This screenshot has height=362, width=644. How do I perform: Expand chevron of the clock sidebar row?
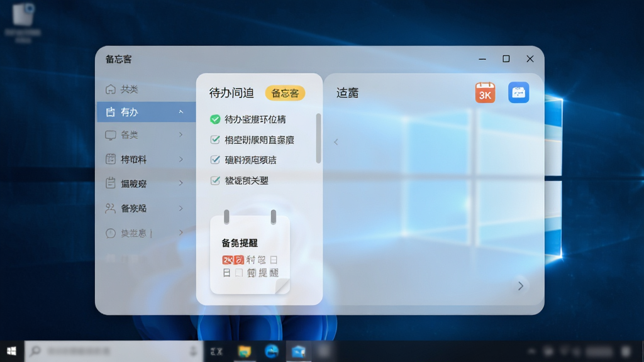tap(180, 233)
